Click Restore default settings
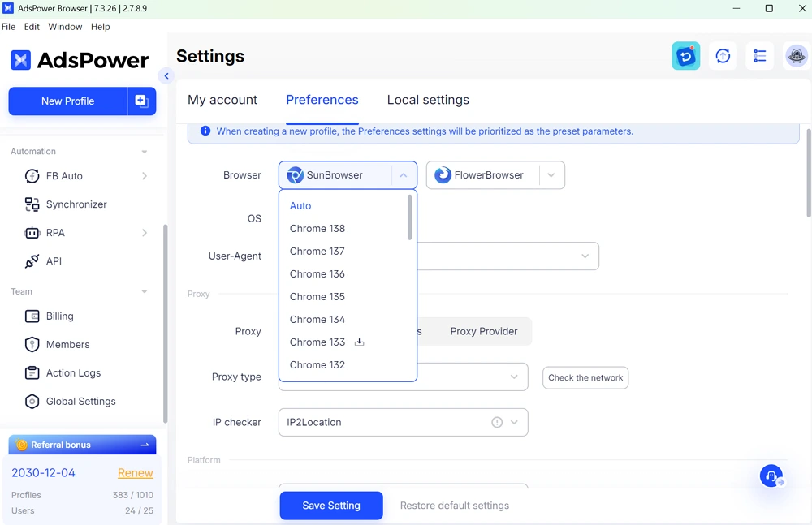 pyautogui.click(x=455, y=506)
